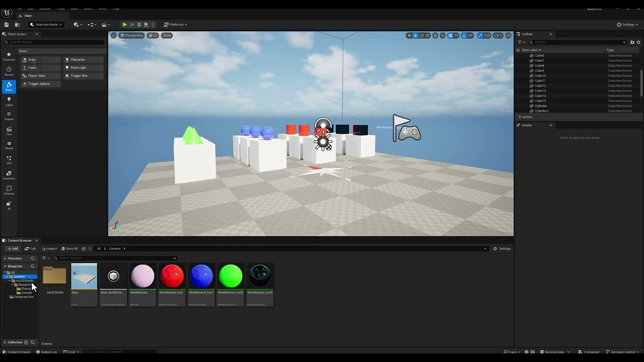Viewport: 644px width, 362px height.
Task: Select the red NewMaterial_Inst material thumbnail
Action: click(x=172, y=276)
